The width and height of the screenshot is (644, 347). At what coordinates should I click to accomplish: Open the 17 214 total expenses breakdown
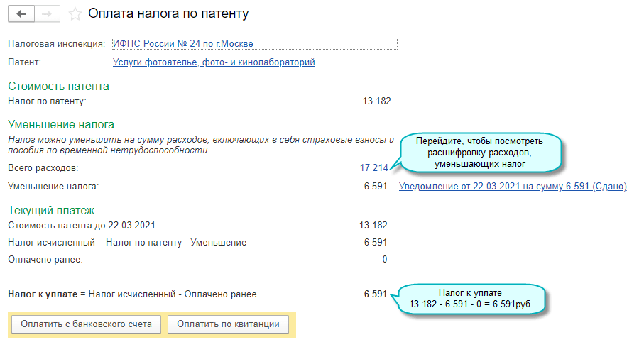(x=373, y=168)
